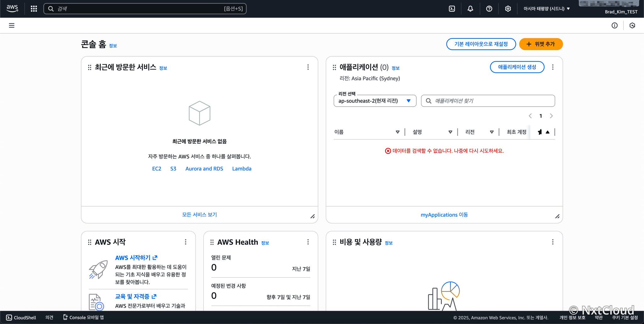
Task: Grab the drag handle of AWS Health widget
Action: pos(212,242)
